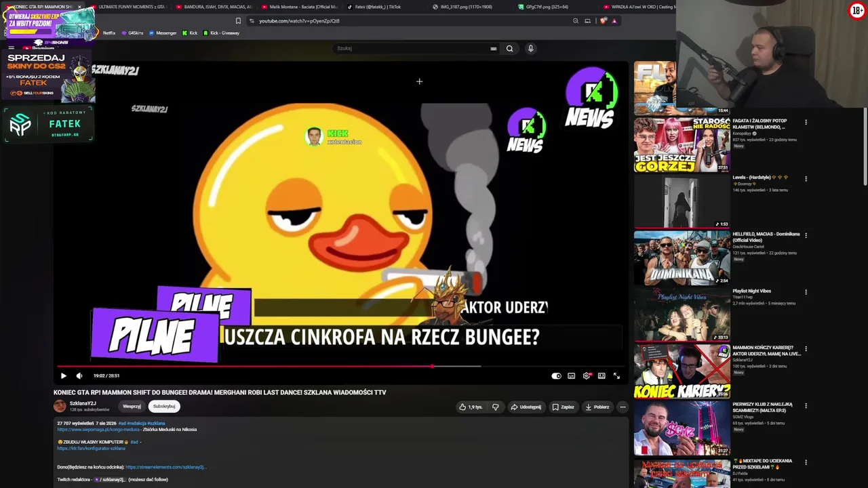
Task: Open Levels (Hardstyle) video thumbnail
Action: coord(682,201)
